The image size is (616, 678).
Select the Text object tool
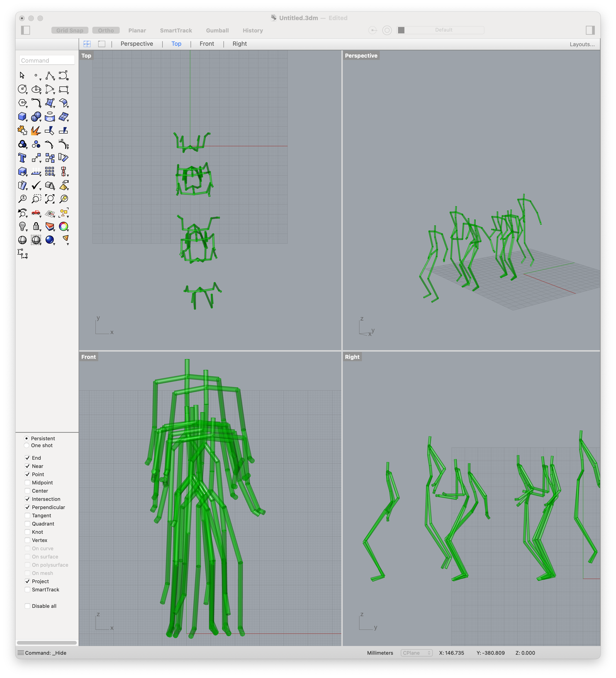22,158
